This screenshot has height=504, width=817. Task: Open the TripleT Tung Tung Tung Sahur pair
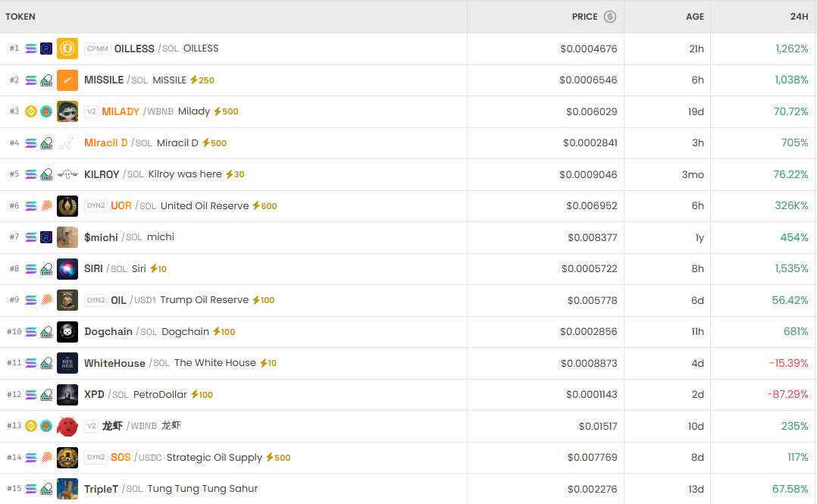[101, 489]
